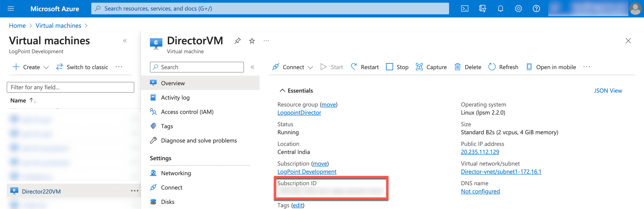Open the LogpointDirector resource group

tap(299, 113)
